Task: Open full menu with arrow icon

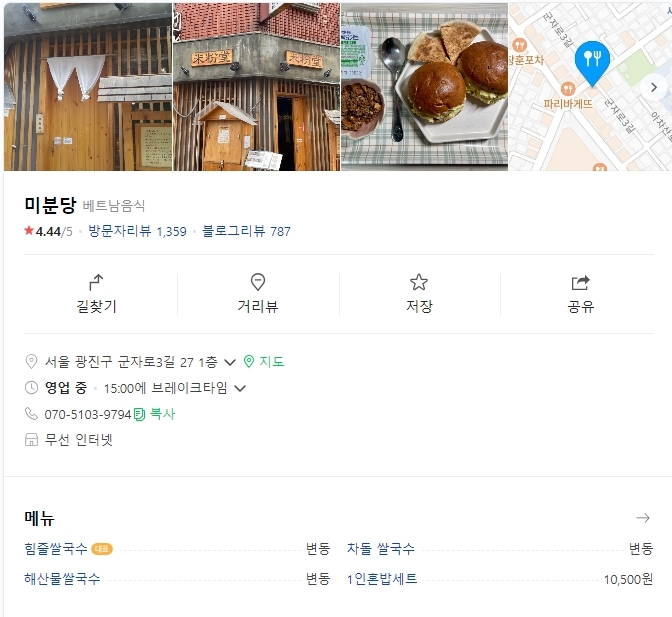Action: [643, 518]
